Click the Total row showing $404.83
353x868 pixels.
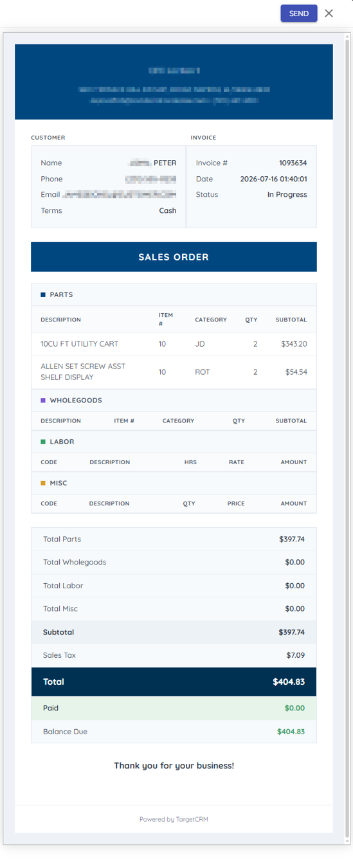point(174,682)
